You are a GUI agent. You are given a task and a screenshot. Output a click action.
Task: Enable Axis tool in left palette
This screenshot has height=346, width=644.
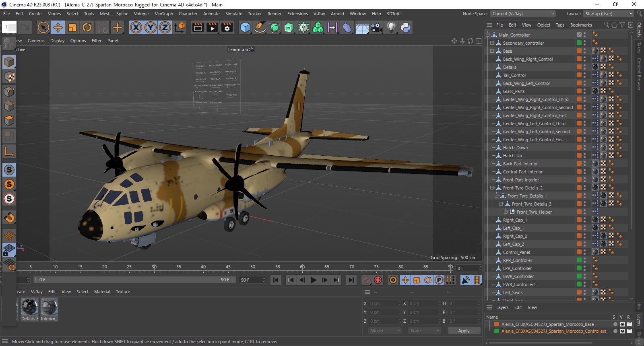[9, 151]
